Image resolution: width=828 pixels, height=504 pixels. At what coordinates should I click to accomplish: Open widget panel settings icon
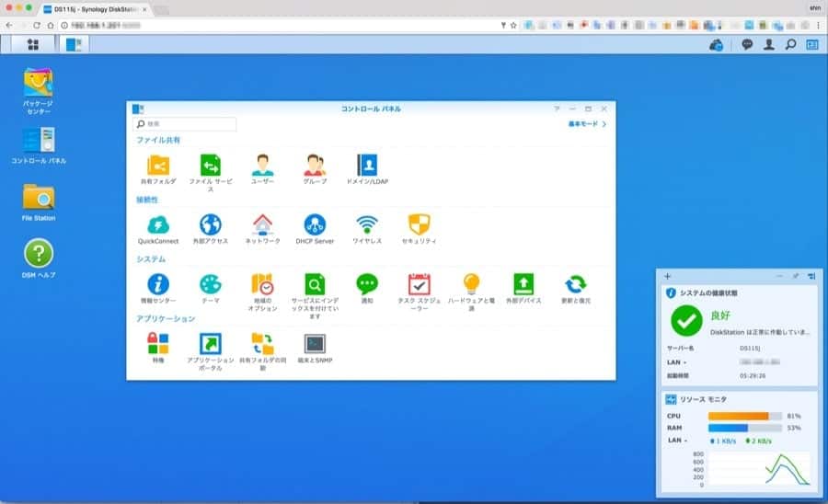[811, 276]
